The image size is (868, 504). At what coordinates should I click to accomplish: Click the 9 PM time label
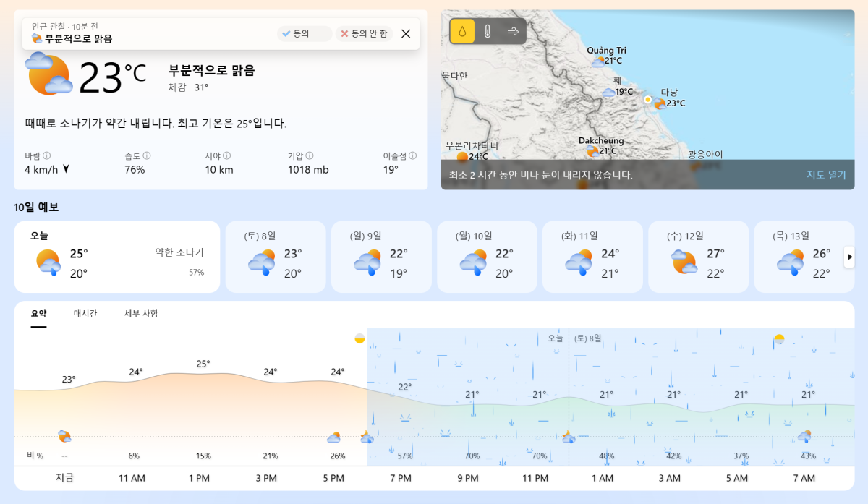468,479
